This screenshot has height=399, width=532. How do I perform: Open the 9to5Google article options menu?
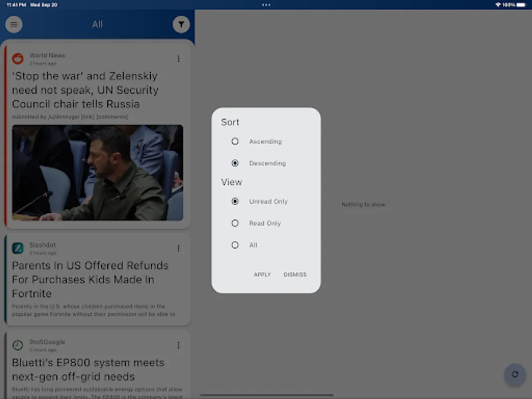(x=178, y=345)
